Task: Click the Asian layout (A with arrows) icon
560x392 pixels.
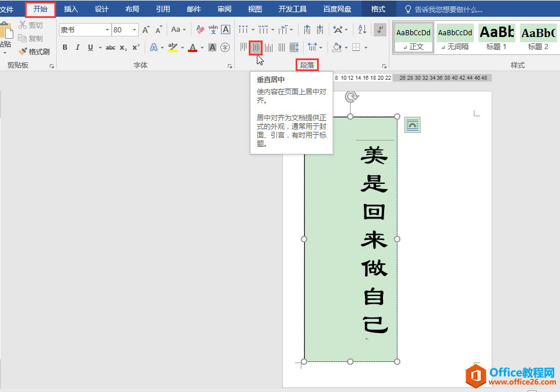Action: [x=338, y=29]
